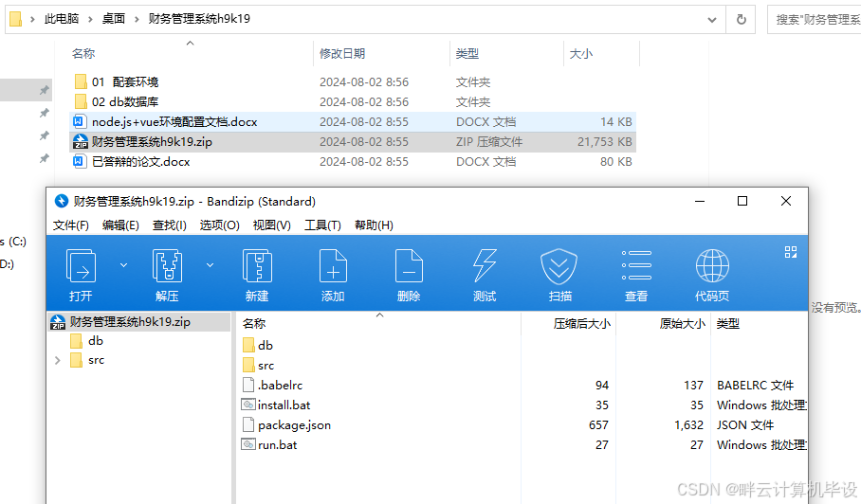Screen dimensions: 861x504
Task: Click the Add (添加) file icon
Action: (x=333, y=276)
